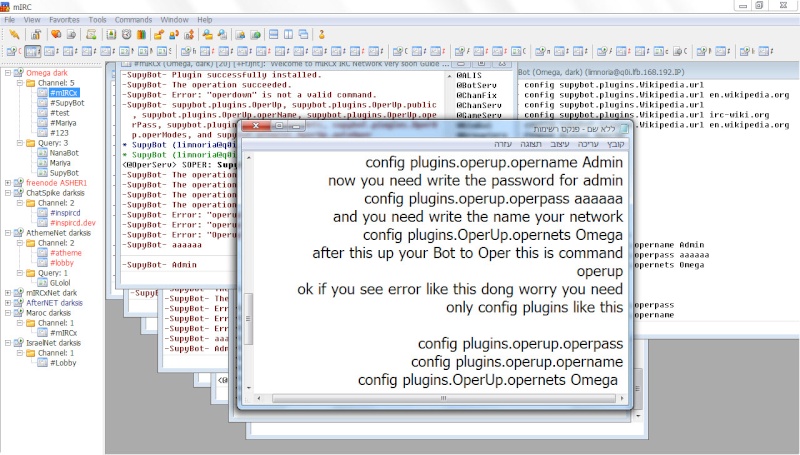The image size is (800, 455).
Task: Expand the AfterNET darksis network node
Action: pyautogui.click(x=8, y=302)
